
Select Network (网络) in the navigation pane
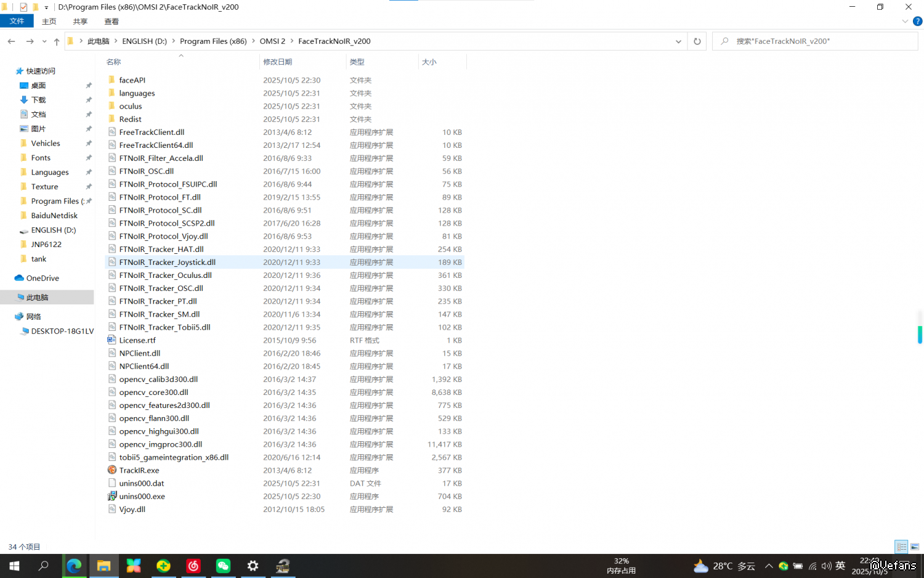(x=33, y=317)
